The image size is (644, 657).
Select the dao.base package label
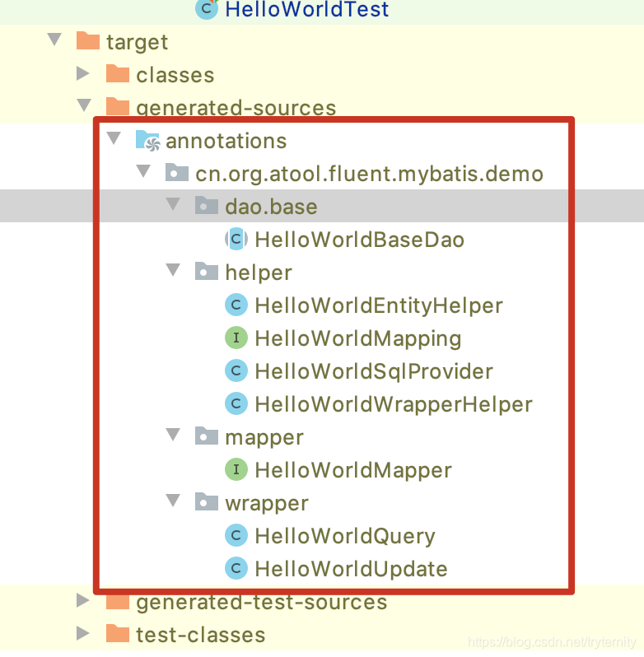(271, 207)
